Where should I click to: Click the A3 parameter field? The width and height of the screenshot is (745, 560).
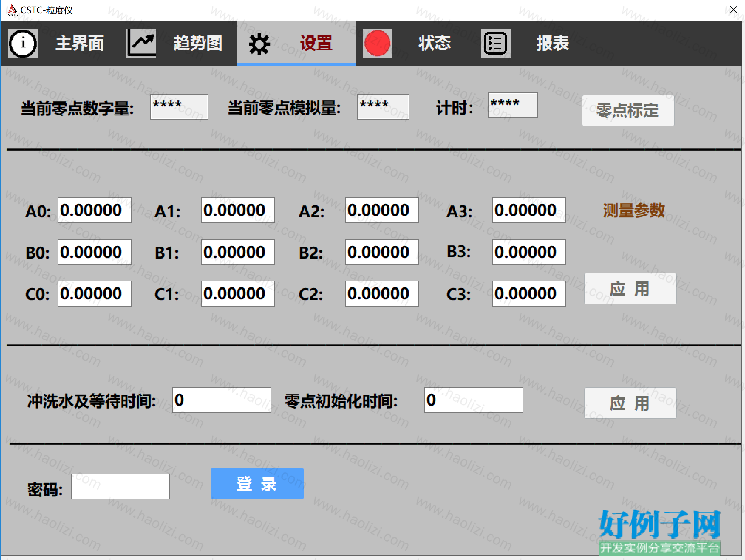pyautogui.click(x=529, y=210)
